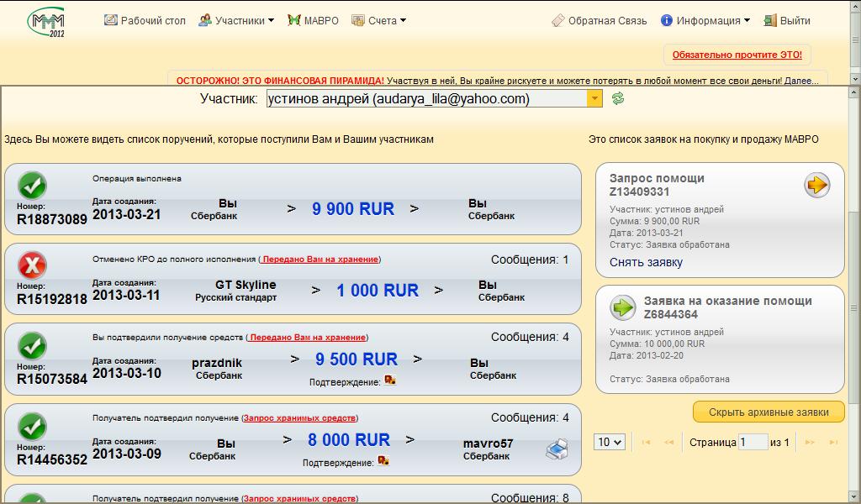Click the 1 000 RUR amount
The image size is (861, 504).
tap(378, 290)
